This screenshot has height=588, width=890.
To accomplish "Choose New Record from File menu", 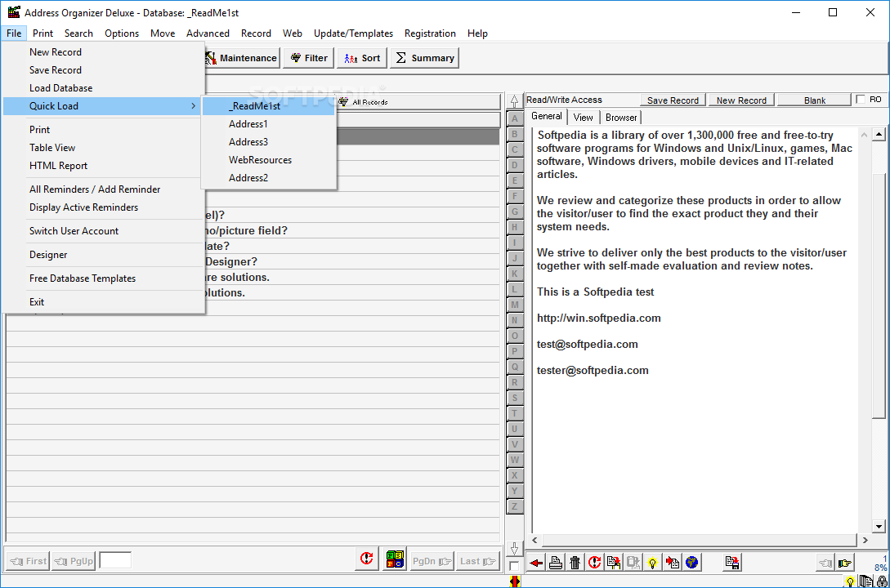I will coord(103,52).
